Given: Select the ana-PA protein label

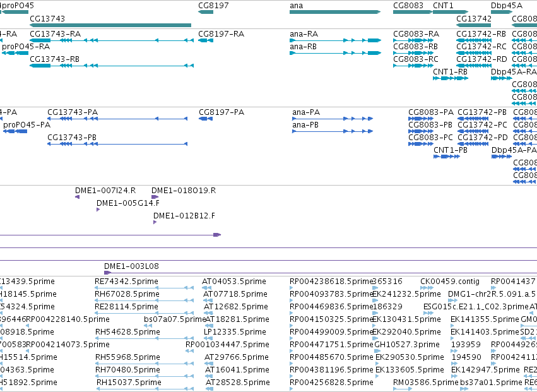Looking at the screenshot, I should click(306, 112).
